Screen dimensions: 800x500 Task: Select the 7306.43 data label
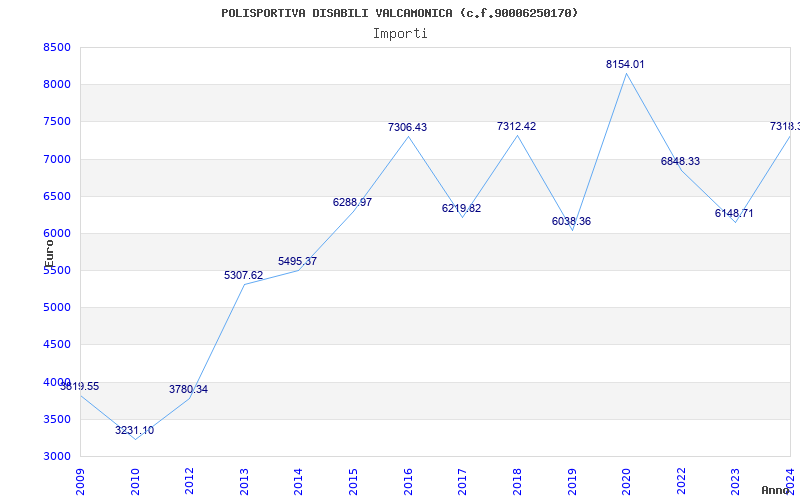[407, 128]
